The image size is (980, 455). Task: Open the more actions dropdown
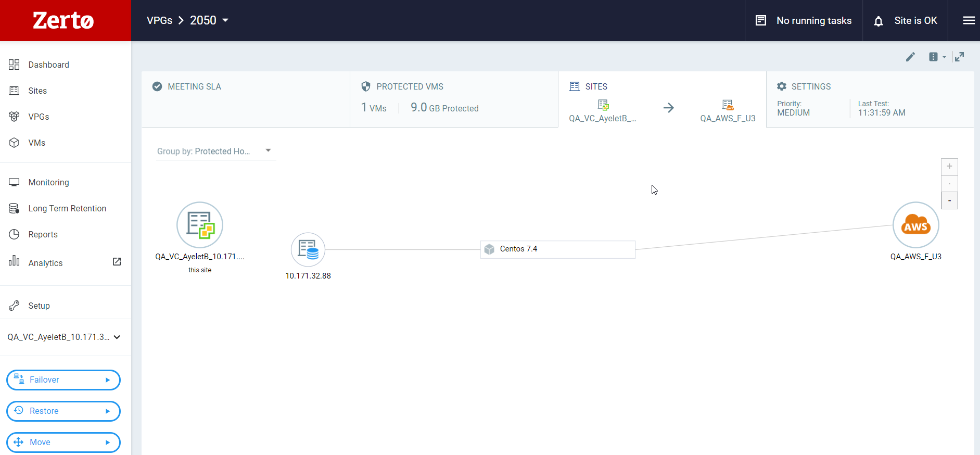[x=937, y=57]
